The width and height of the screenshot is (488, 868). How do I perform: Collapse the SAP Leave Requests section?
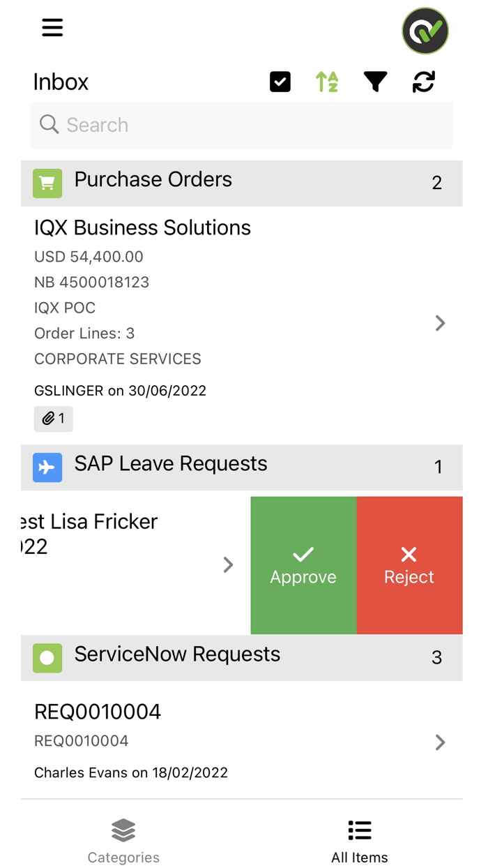(x=242, y=467)
